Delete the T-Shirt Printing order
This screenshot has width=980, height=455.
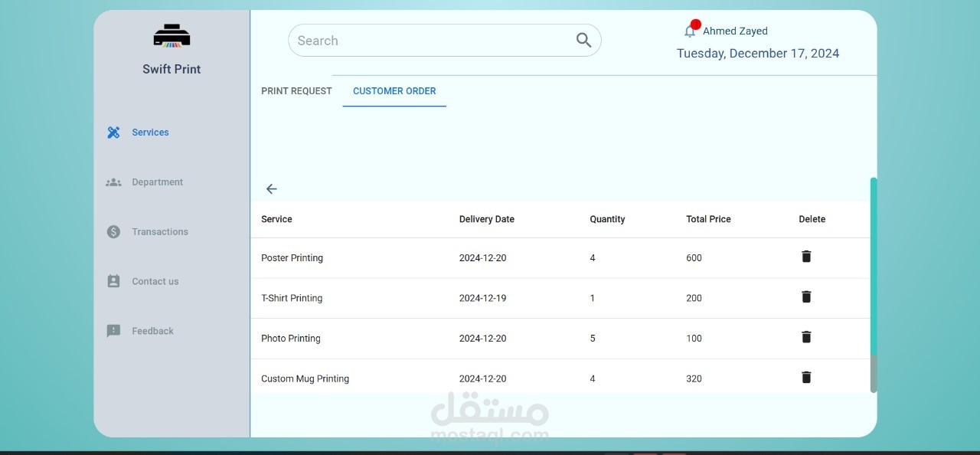tap(806, 296)
